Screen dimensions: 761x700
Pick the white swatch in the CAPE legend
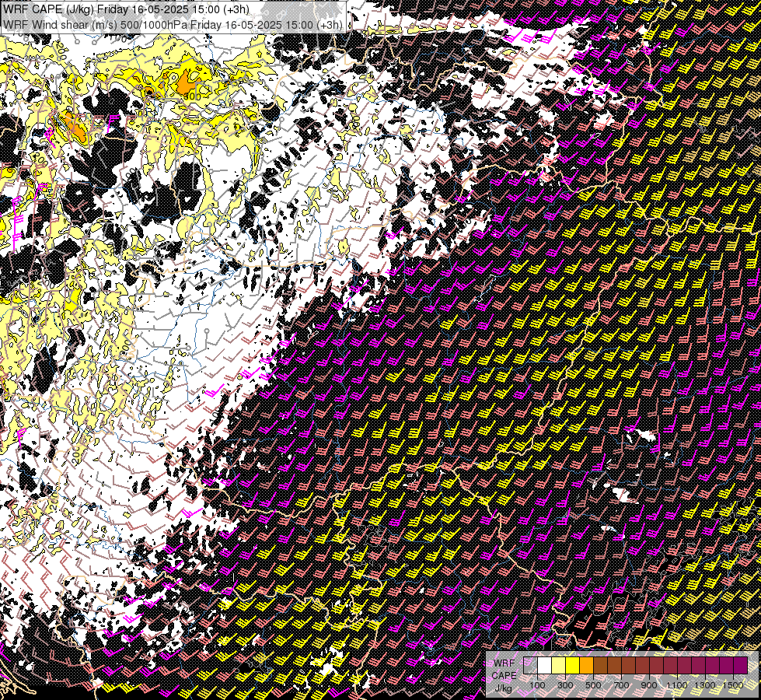point(545,666)
